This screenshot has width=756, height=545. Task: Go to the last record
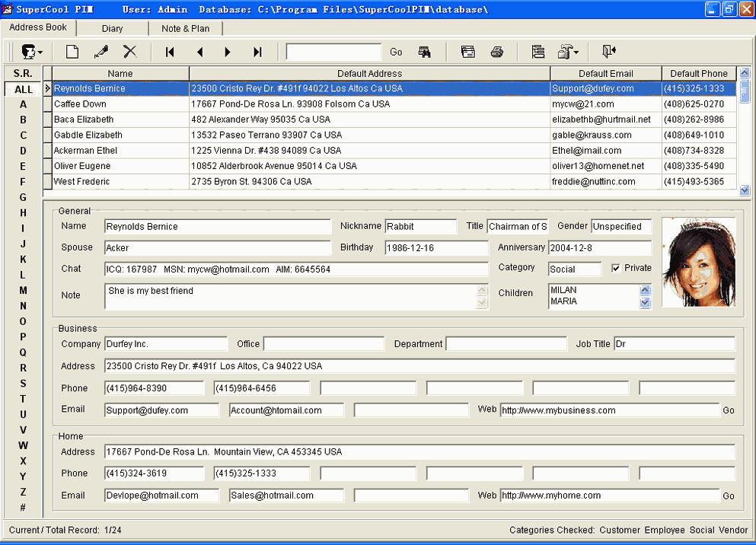[257, 52]
